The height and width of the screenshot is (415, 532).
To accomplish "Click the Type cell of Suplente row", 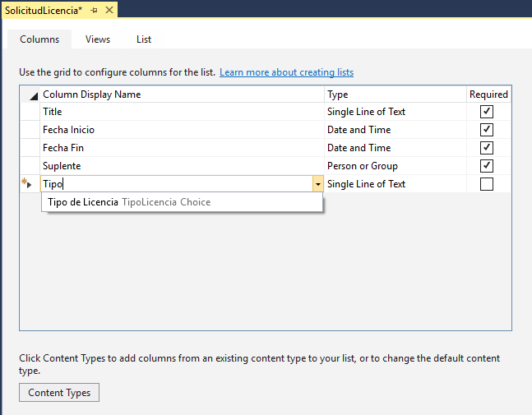I will 395,166.
